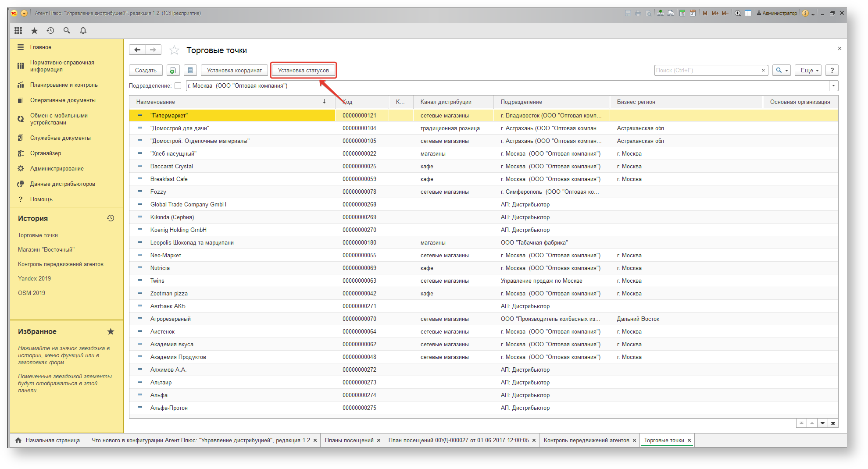Open the application main menu dropdown arrow

(24, 13)
